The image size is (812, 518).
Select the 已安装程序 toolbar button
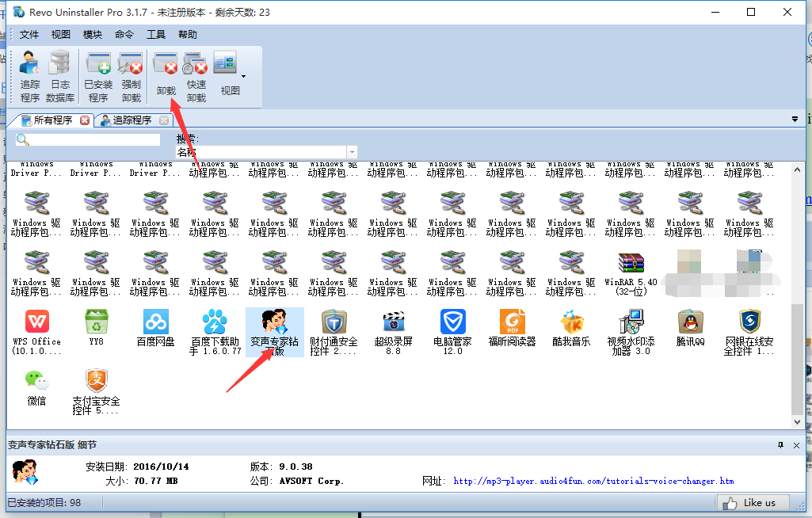[98, 77]
